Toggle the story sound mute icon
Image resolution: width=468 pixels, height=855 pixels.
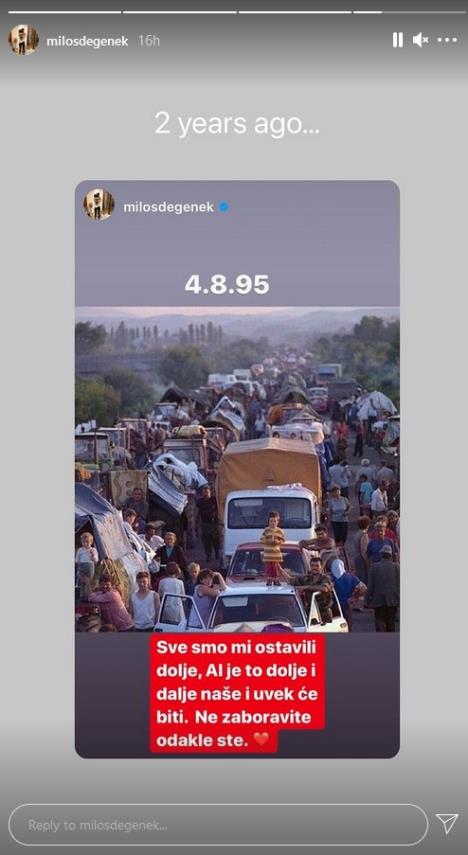(420, 40)
